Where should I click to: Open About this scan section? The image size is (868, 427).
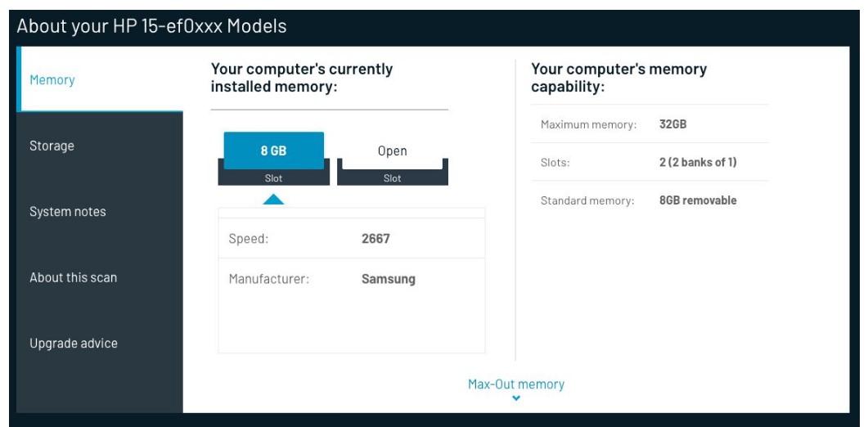101,277
